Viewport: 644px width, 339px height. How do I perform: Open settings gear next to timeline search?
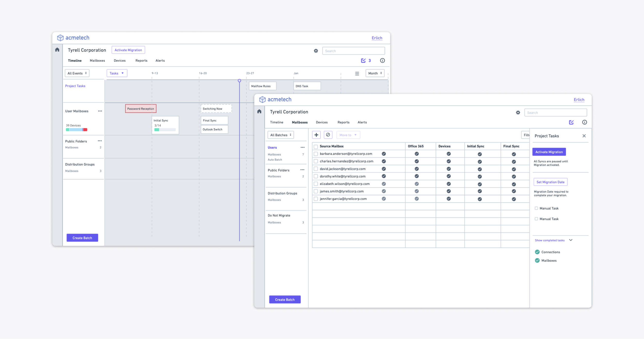tap(316, 51)
